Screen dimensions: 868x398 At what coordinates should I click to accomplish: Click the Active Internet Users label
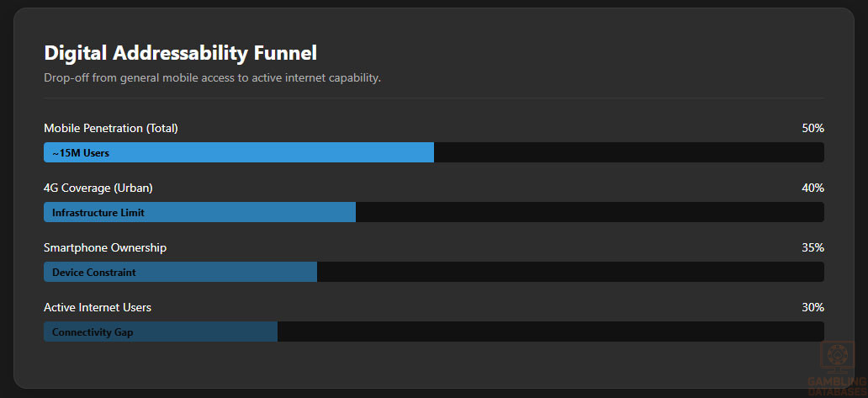(98, 307)
